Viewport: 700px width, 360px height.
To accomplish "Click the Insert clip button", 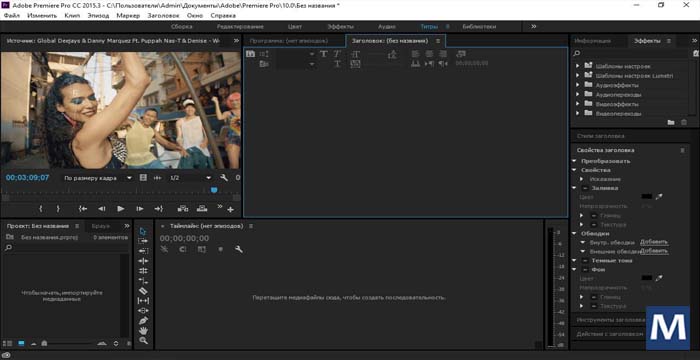I will [183, 209].
